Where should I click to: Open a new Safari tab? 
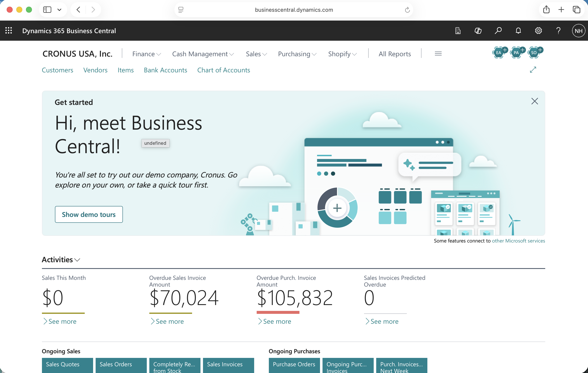pyautogui.click(x=561, y=9)
